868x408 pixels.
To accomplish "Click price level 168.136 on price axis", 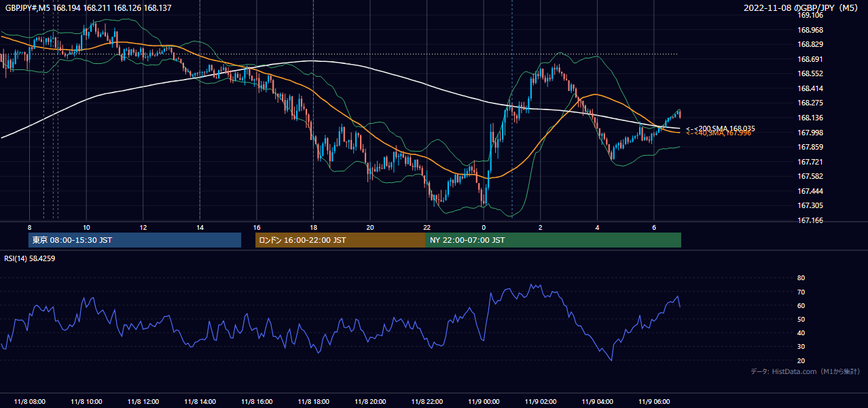I will 810,118.
